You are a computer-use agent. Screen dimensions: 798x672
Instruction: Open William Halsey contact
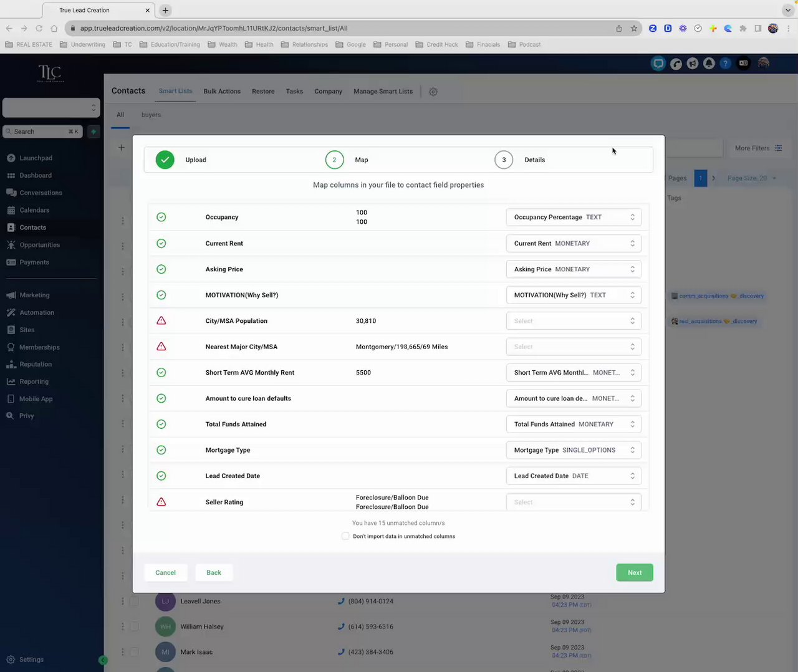tap(202, 627)
